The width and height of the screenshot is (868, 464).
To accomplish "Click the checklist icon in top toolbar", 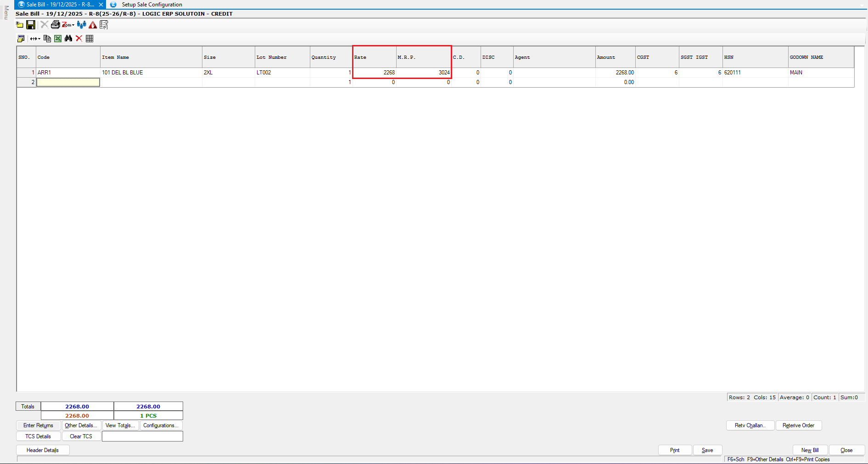I will [x=104, y=25].
